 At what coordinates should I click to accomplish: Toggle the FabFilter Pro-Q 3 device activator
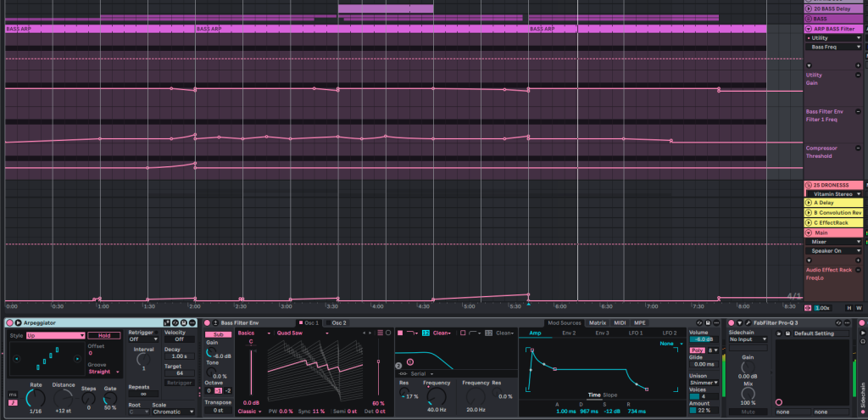point(732,322)
